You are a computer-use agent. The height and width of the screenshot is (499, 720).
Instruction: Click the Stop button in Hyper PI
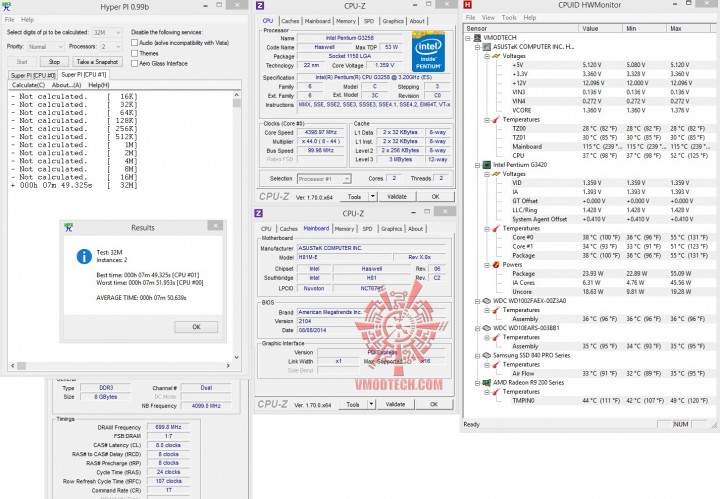(x=54, y=62)
